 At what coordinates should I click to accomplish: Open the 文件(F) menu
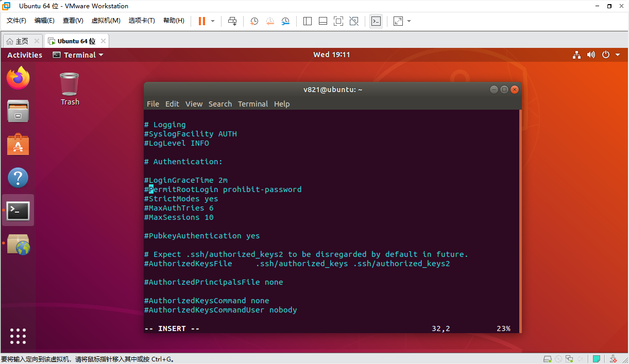[16, 21]
